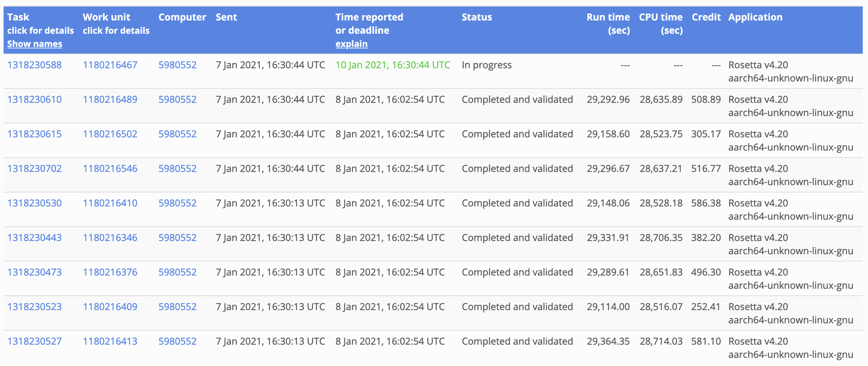Open task 1318230473 details
This screenshot has width=868, height=366.
click(x=34, y=273)
